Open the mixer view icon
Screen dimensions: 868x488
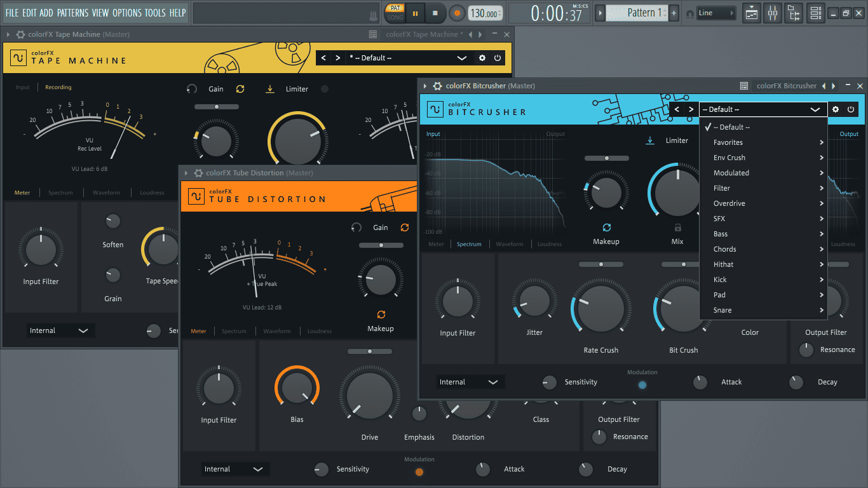click(x=773, y=13)
